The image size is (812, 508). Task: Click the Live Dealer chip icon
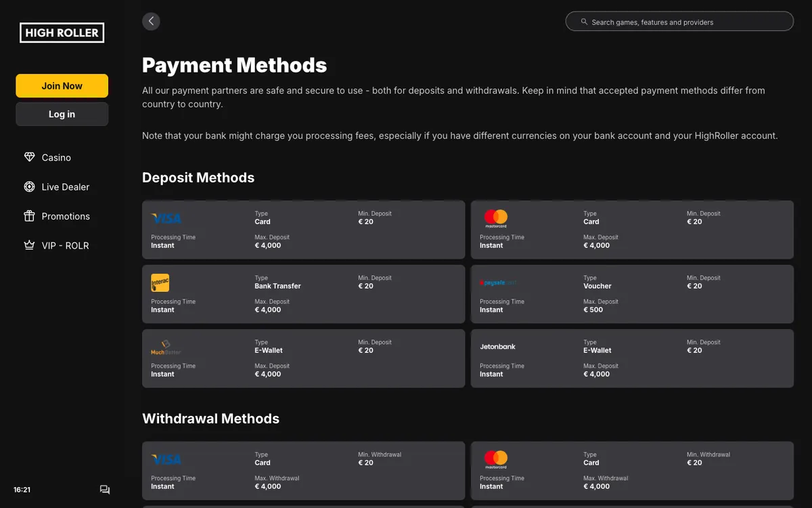click(29, 186)
